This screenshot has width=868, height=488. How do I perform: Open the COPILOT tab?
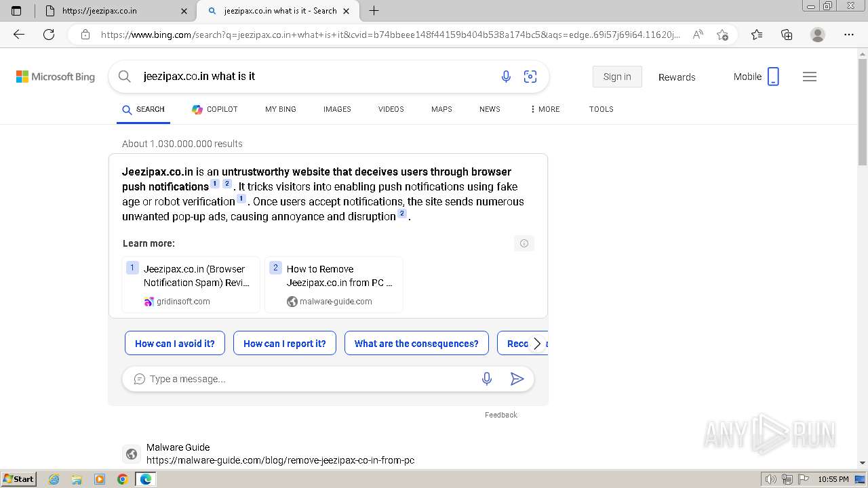coord(215,109)
